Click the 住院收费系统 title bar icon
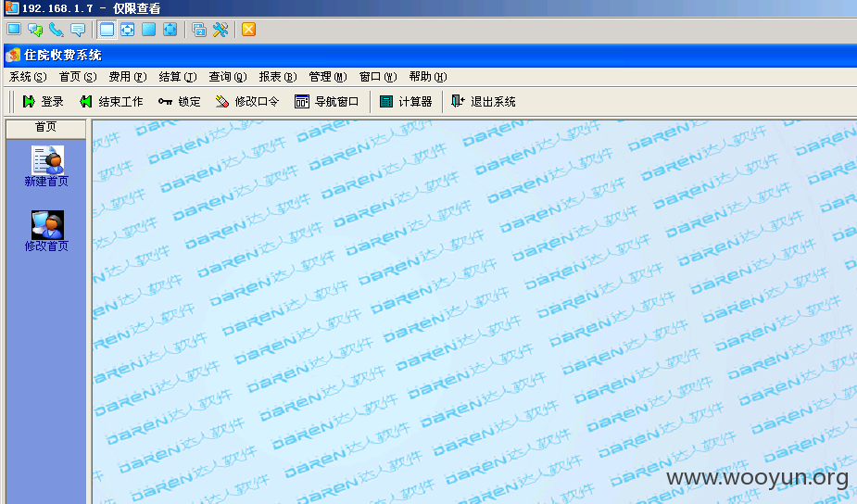This screenshot has height=504, width=857. coord(13,56)
